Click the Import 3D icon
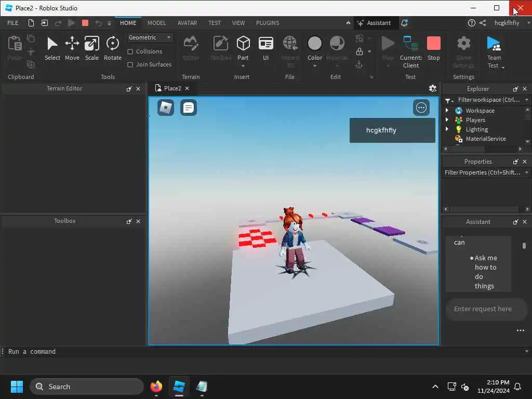The height and width of the screenshot is (399, 532). pos(290,52)
